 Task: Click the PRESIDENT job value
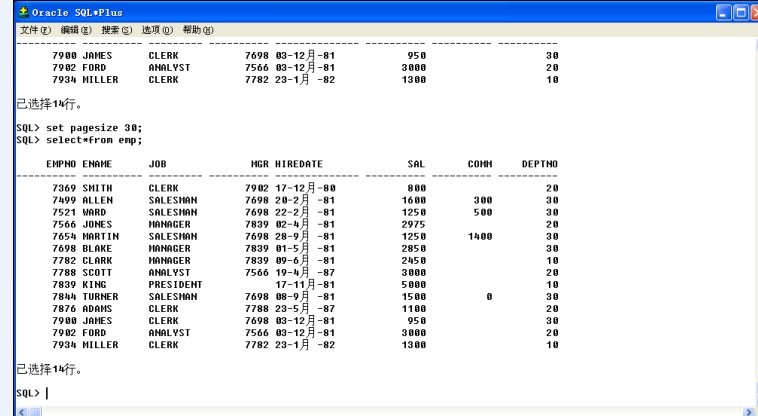pyautogui.click(x=175, y=285)
